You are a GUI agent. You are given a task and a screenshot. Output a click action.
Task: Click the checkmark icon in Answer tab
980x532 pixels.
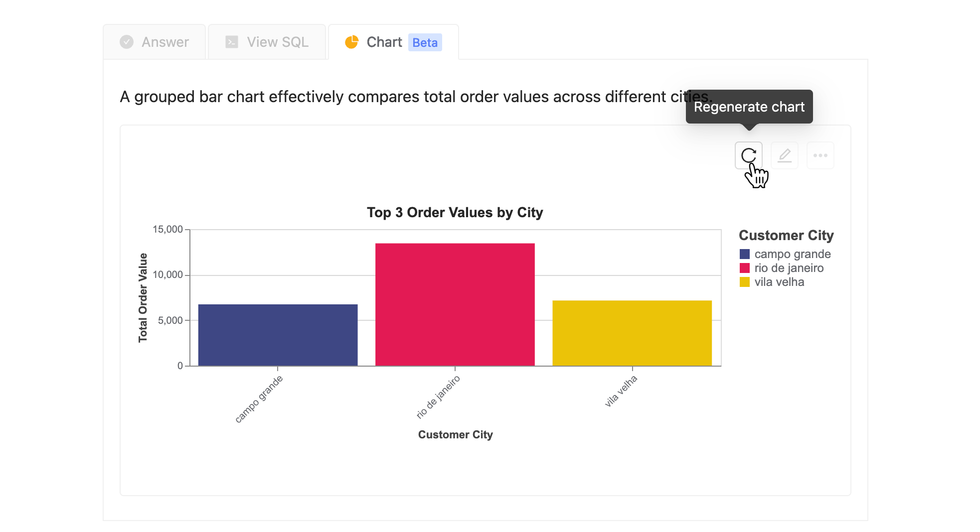(x=127, y=42)
